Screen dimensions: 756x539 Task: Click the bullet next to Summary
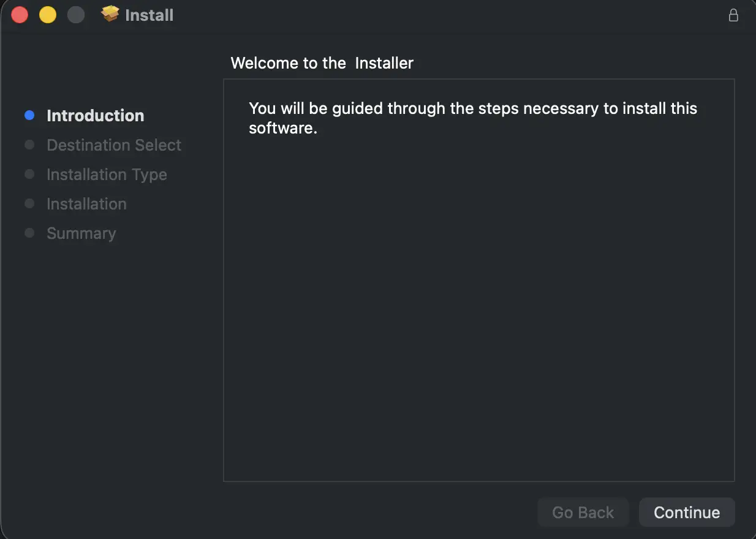[x=29, y=233]
